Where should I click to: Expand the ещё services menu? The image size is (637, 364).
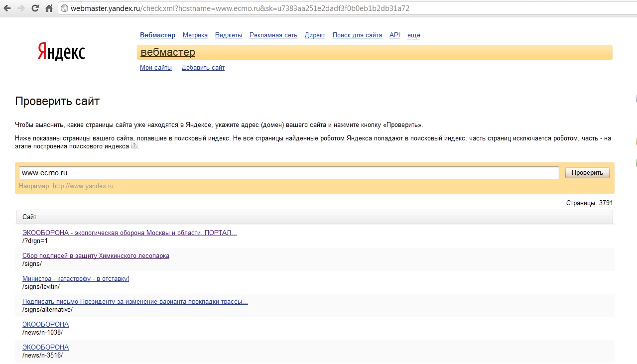point(414,35)
